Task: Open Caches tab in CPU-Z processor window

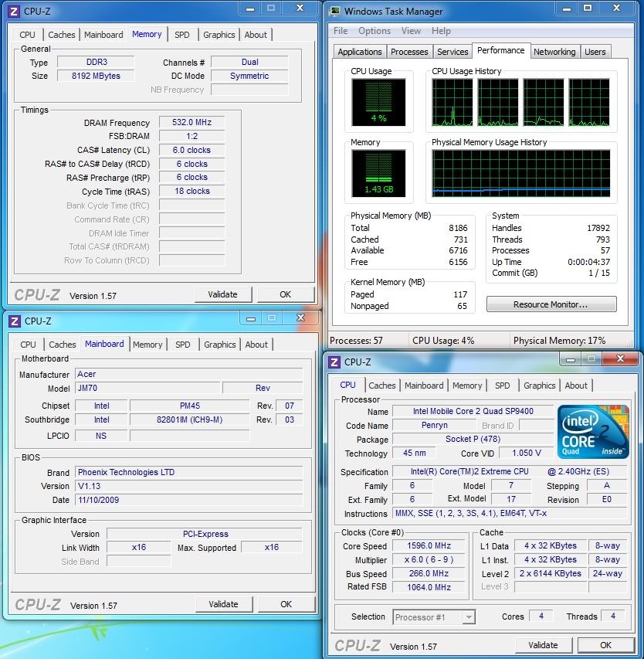Action: pyautogui.click(x=382, y=386)
